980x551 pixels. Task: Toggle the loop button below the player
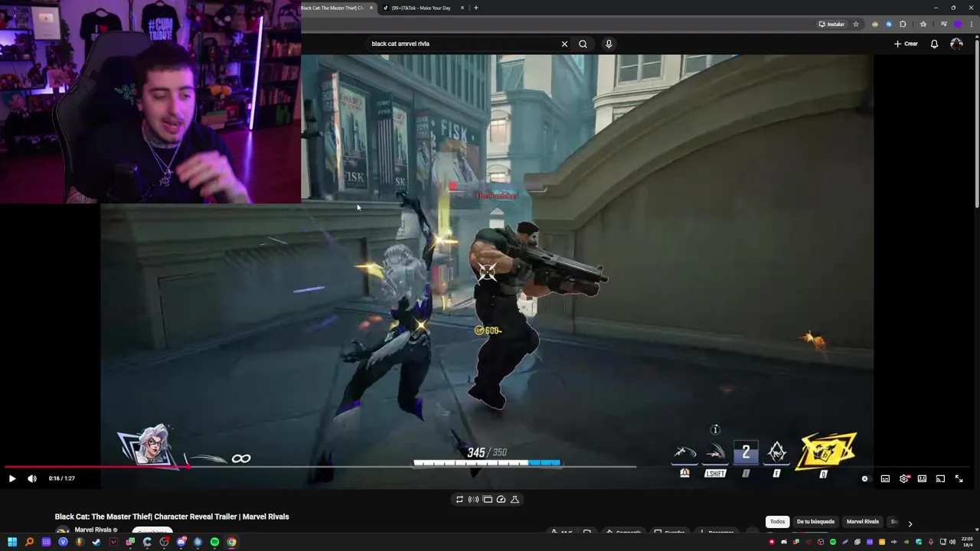459,499
